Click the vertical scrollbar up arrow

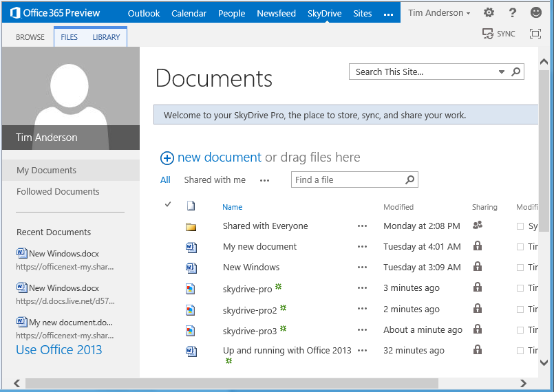(544, 61)
